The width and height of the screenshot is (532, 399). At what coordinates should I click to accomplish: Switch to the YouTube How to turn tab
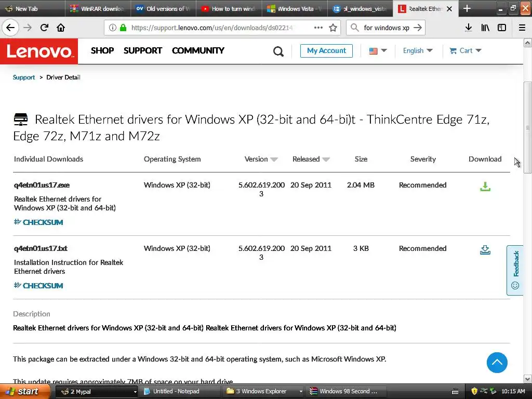229,9
